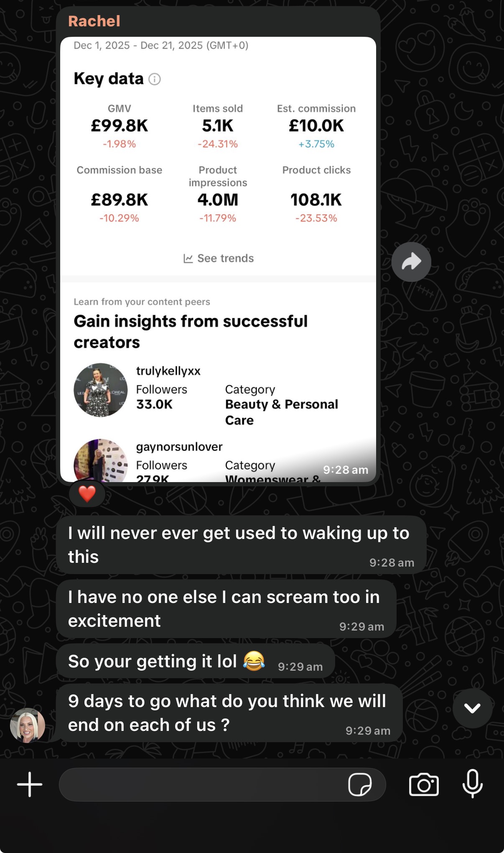Tap the microphone voice message icon

pyautogui.click(x=473, y=784)
